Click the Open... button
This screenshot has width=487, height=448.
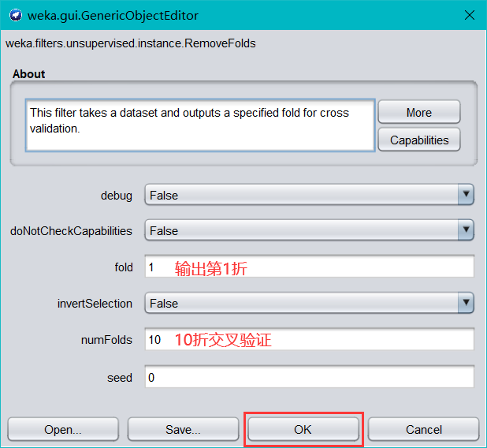(63, 429)
